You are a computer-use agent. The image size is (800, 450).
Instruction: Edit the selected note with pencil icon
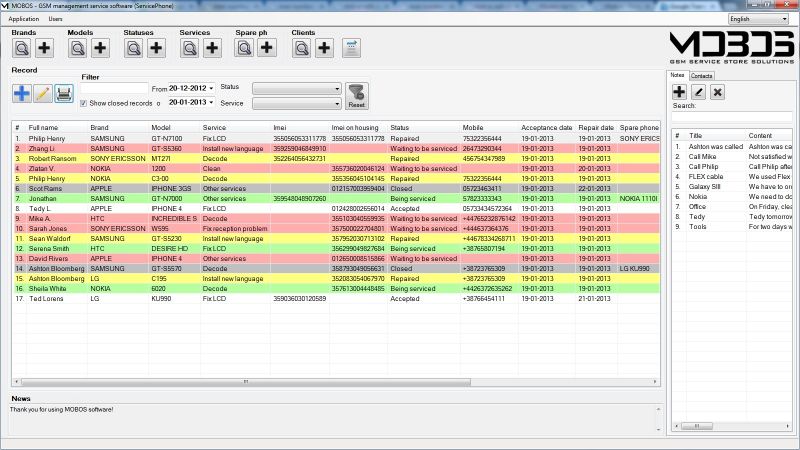click(x=698, y=92)
